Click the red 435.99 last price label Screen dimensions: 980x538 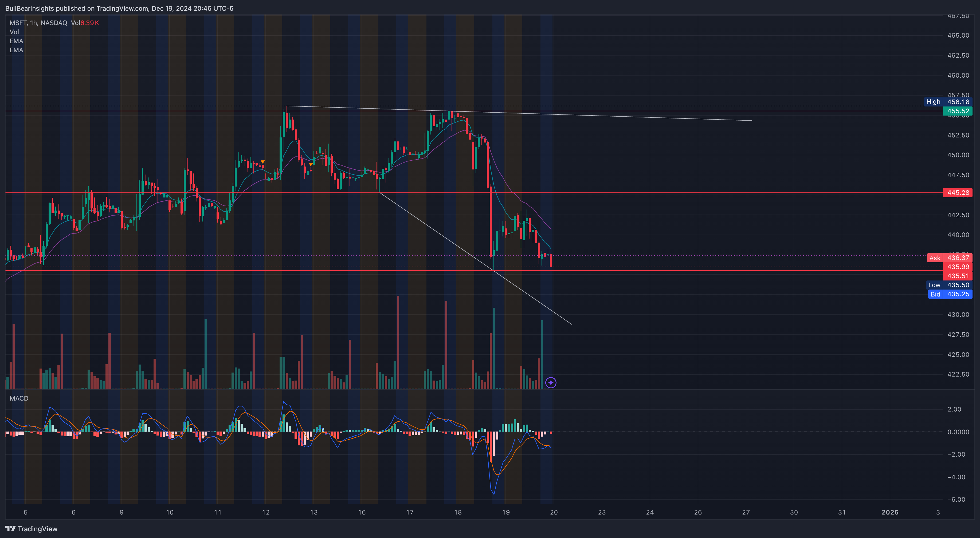[958, 267]
